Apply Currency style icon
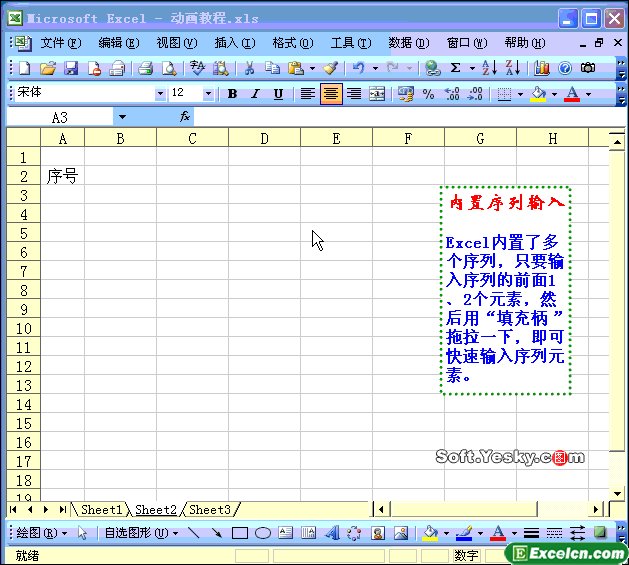The width and height of the screenshot is (629, 565). 405,94
